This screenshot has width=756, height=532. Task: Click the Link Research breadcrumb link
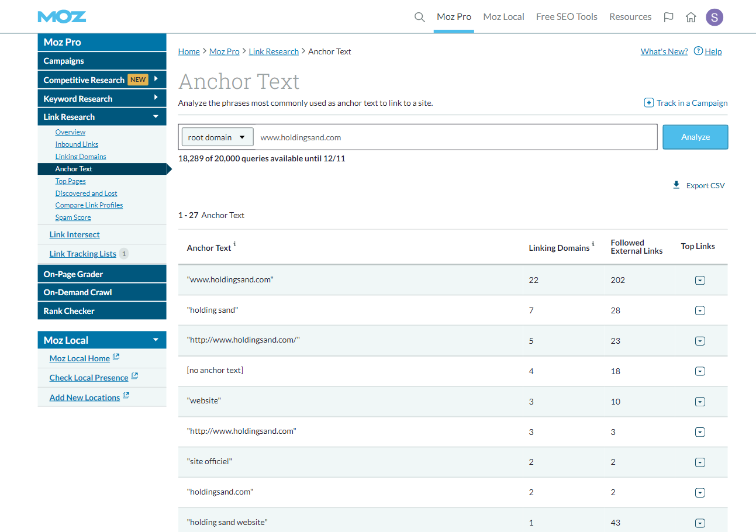coord(274,51)
